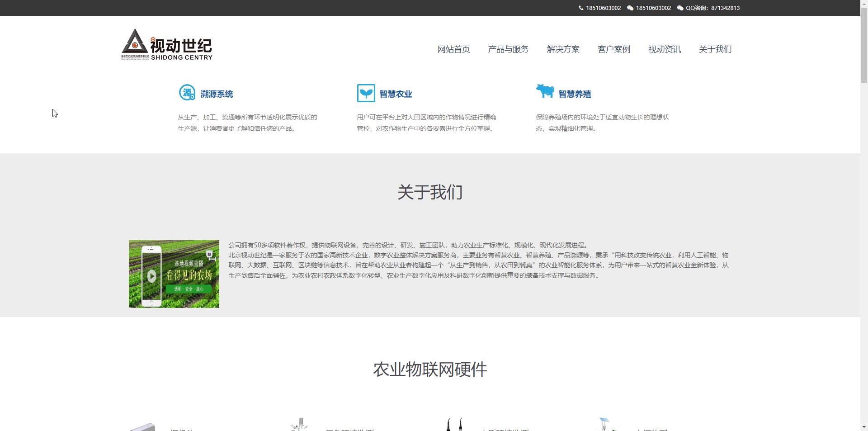
Task: Click the 溯源系统 traceability icon
Action: [187, 93]
